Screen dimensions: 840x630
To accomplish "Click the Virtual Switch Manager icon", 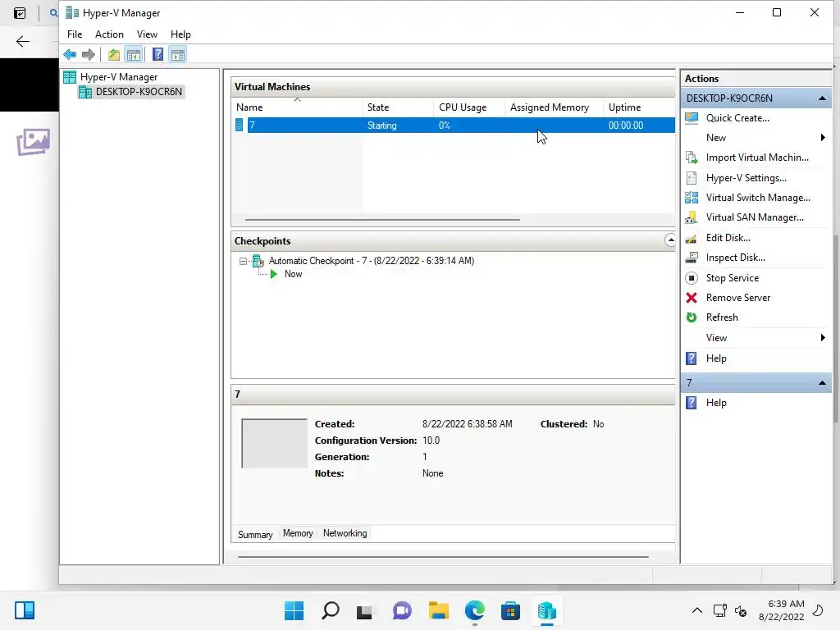I will (692, 198).
